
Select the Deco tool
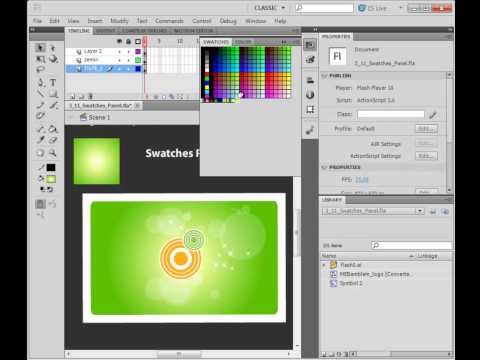pos(40,116)
